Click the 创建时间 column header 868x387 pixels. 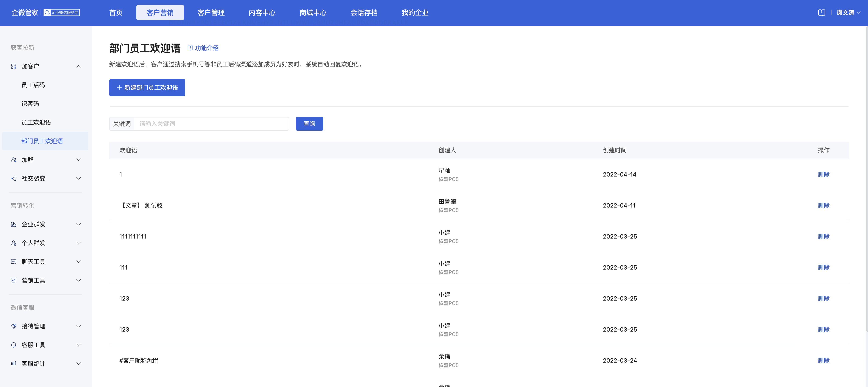click(x=615, y=150)
